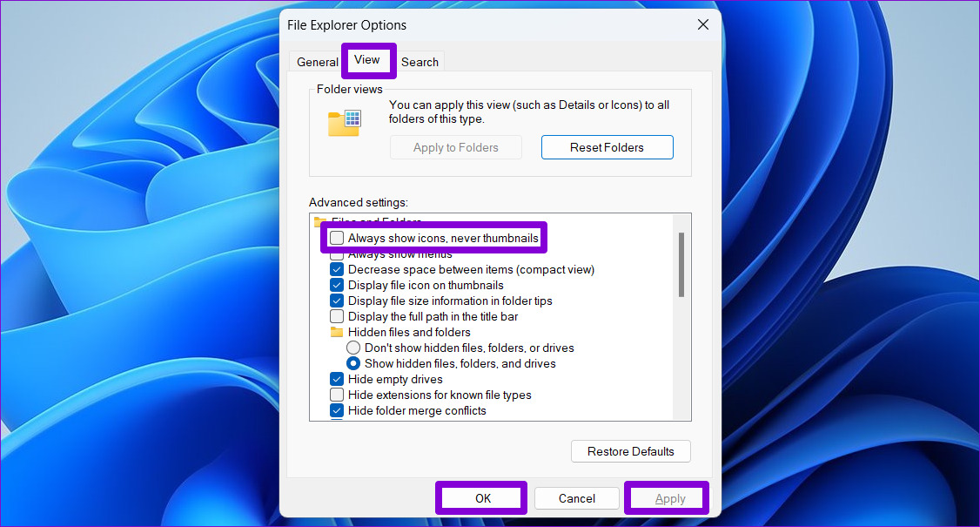980x527 pixels.
Task: Select Don't show hidden files, folders, or drives
Action: click(353, 348)
